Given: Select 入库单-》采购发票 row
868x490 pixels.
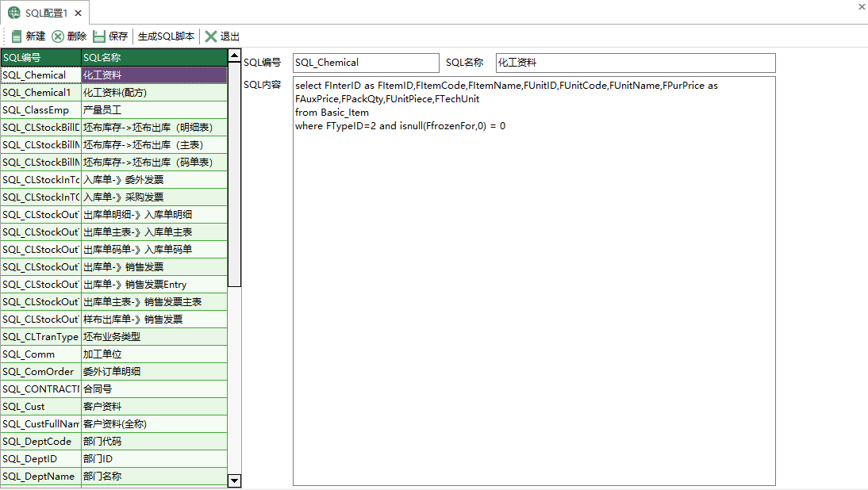Looking at the screenshot, I should click(x=155, y=197).
